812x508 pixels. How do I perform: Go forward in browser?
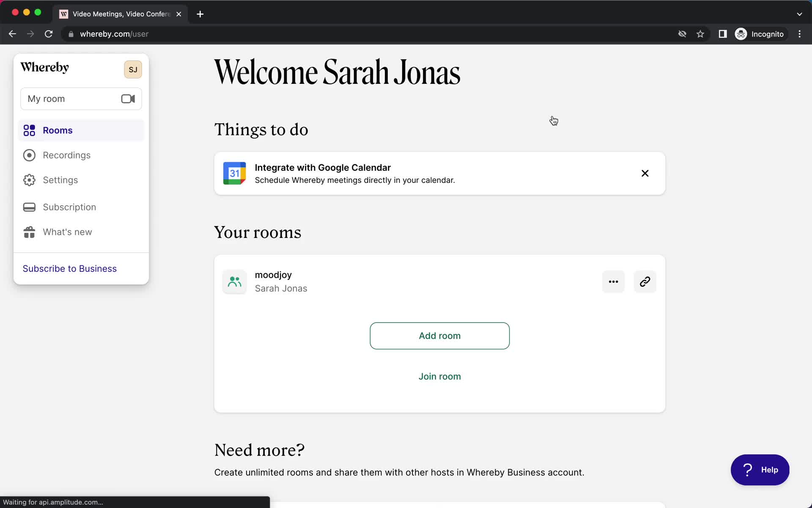click(x=30, y=34)
